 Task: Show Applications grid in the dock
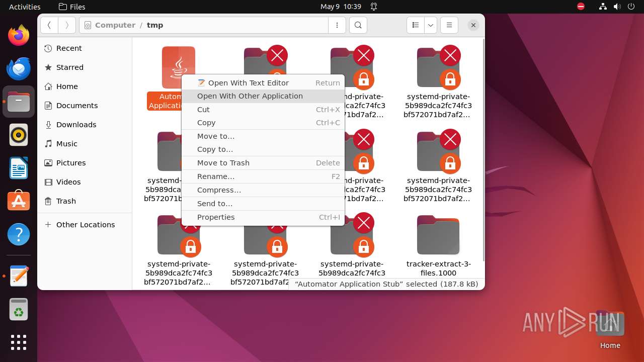tap(19, 342)
